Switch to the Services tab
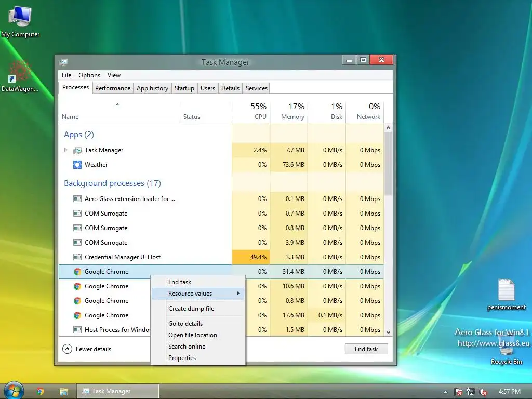Image resolution: width=532 pixels, height=399 pixels. (x=257, y=88)
